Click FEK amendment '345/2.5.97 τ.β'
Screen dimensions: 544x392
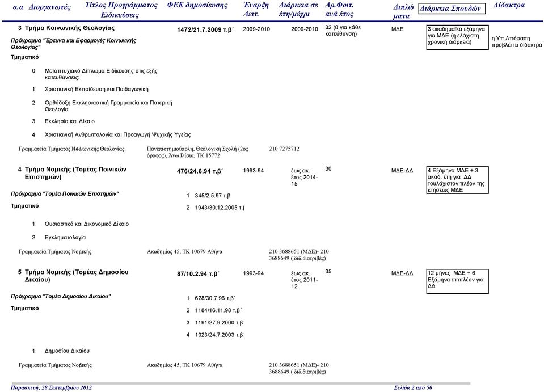coord(213,196)
